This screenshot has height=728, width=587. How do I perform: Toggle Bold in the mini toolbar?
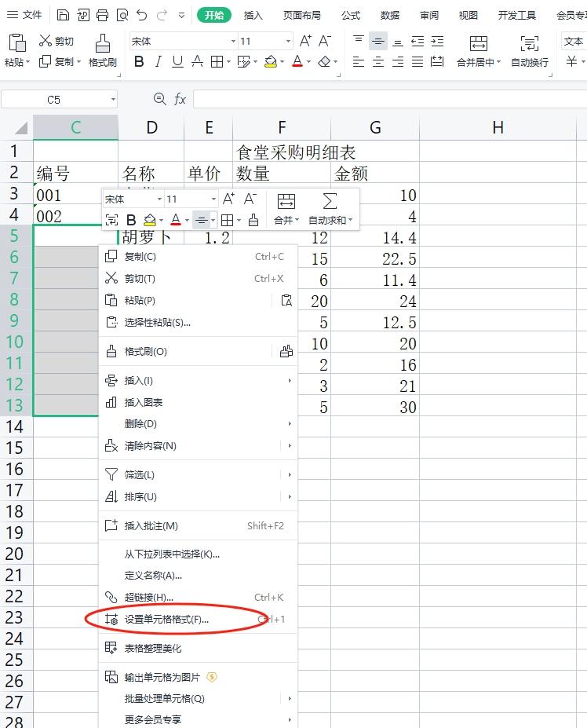coord(131,220)
